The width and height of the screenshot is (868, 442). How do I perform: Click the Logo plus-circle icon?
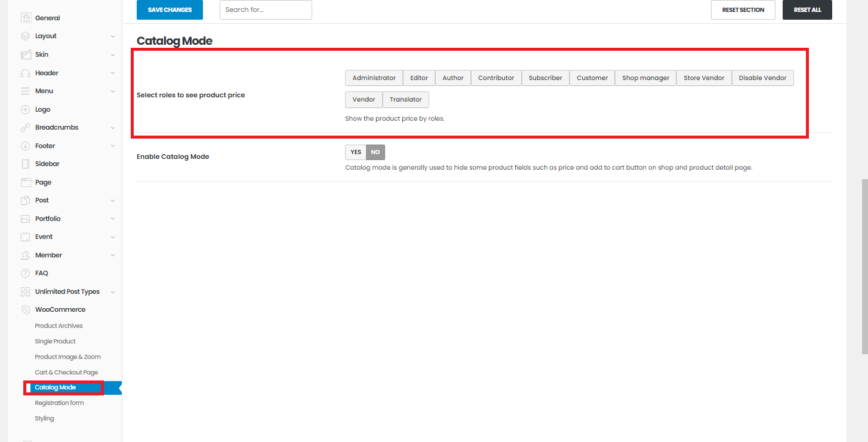pos(26,109)
